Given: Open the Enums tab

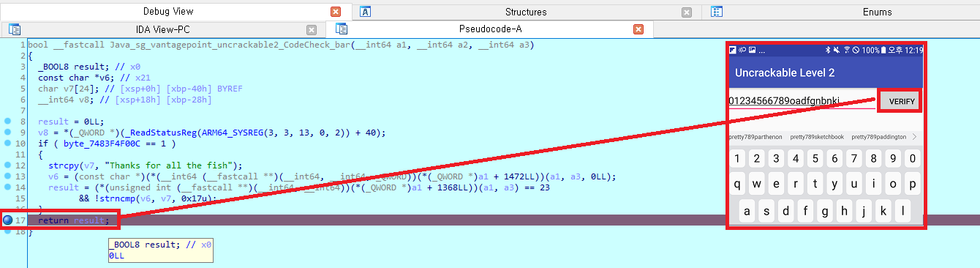Looking at the screenshot, I should coord(877,12).
